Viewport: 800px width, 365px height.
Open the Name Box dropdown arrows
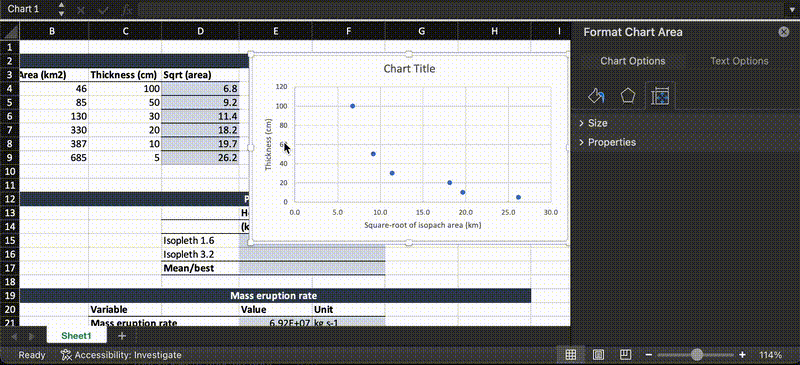tap(61, 9)
